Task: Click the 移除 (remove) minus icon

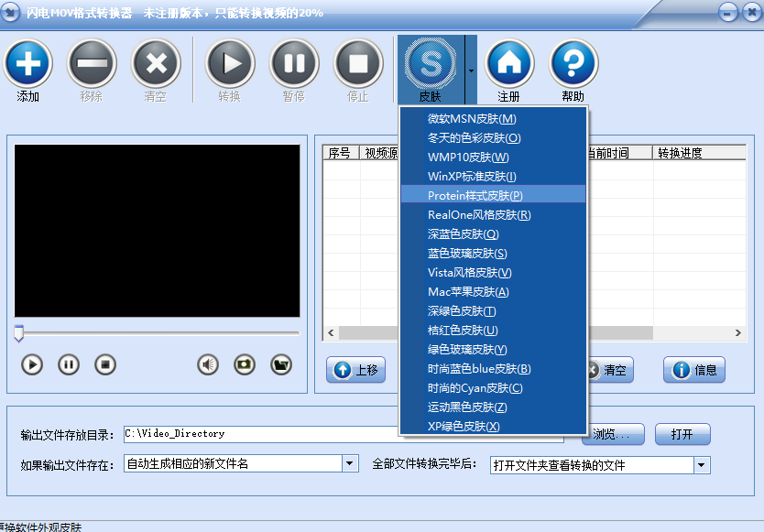Action: (x=93, y=63)
